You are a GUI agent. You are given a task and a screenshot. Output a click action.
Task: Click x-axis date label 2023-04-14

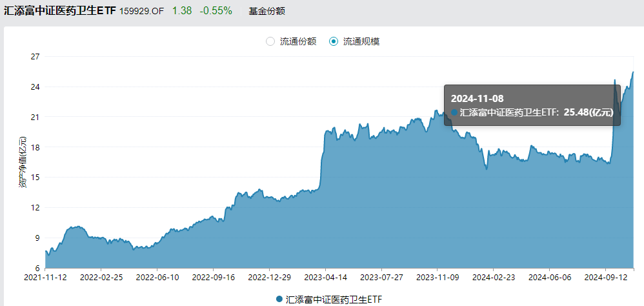point(325,277)
